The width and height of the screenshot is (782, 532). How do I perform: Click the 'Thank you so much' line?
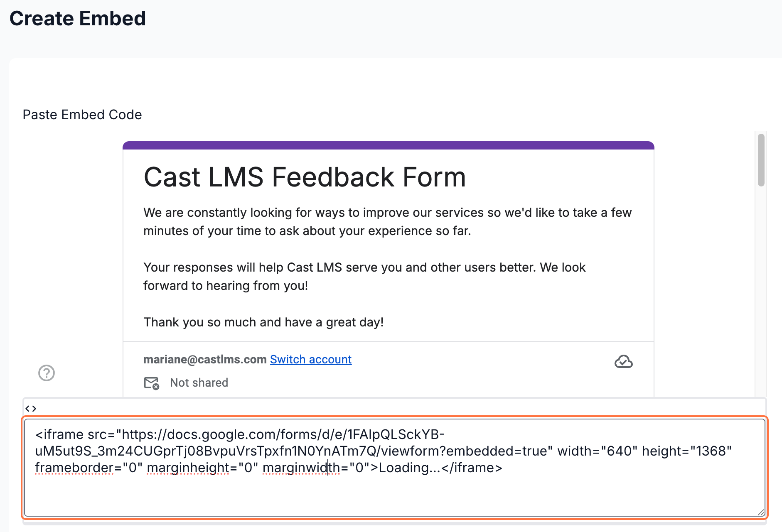pyautogui.click(x=263, y=322)
